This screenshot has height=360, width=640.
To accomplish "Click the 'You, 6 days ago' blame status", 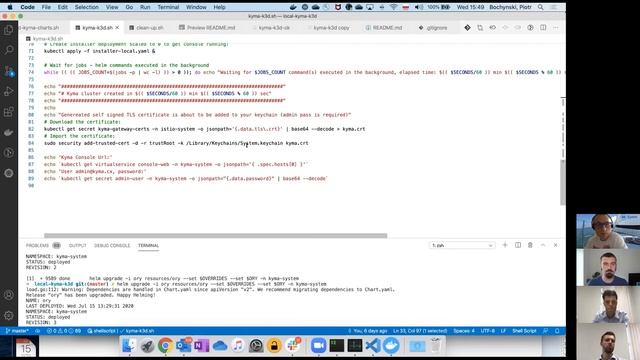I will pos(367,331).
